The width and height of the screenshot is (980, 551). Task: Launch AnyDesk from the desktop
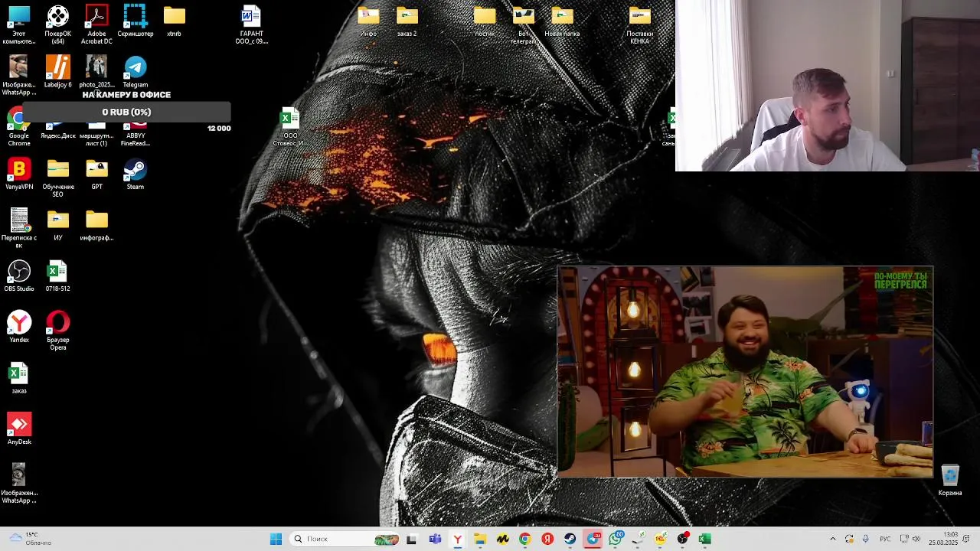[19, 429]
